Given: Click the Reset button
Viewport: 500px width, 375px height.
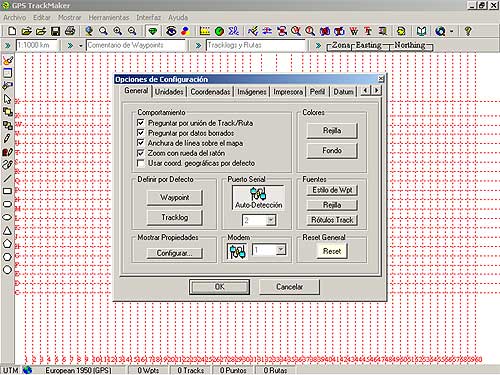Looking at the screenshot, I should click(x=332, y=251).
